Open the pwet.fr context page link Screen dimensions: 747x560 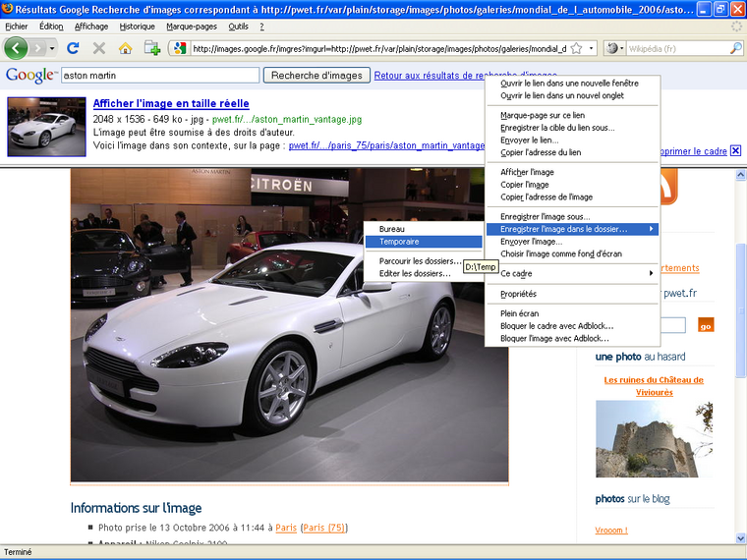click(386, 145)
